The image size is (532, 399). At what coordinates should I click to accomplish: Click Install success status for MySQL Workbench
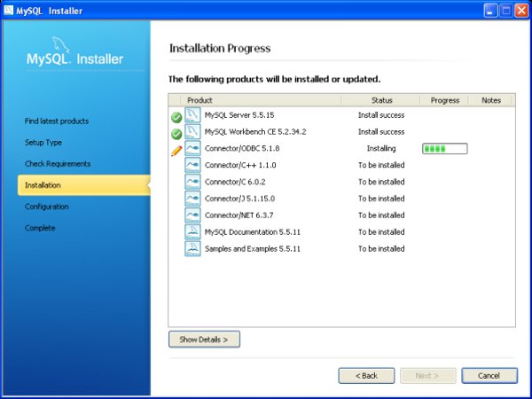(381, 131)
